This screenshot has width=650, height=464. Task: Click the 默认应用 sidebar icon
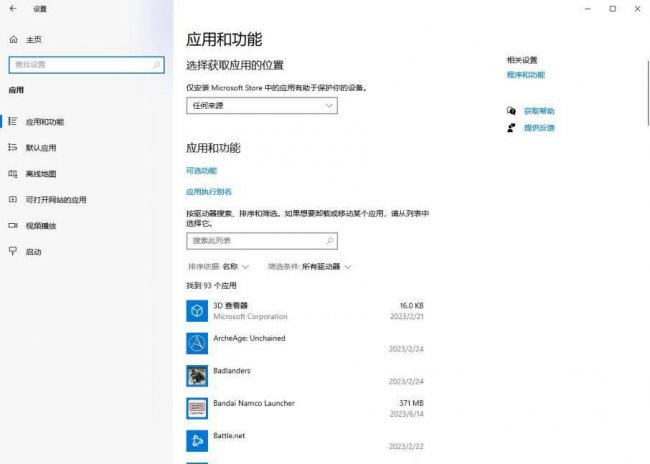(x=13, y=147)
